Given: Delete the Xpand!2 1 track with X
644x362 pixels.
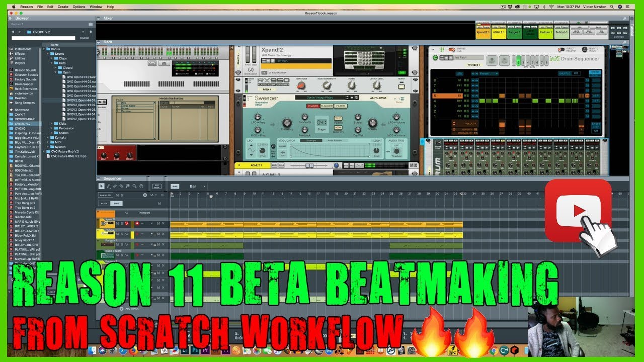Looking at the screenshot, I should point(163,223).
